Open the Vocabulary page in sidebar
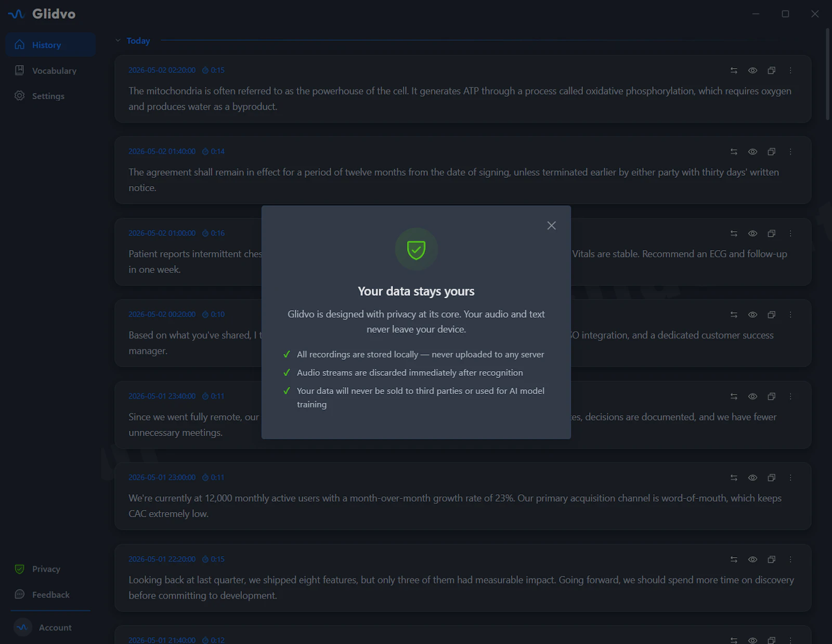 pos(50,70)
